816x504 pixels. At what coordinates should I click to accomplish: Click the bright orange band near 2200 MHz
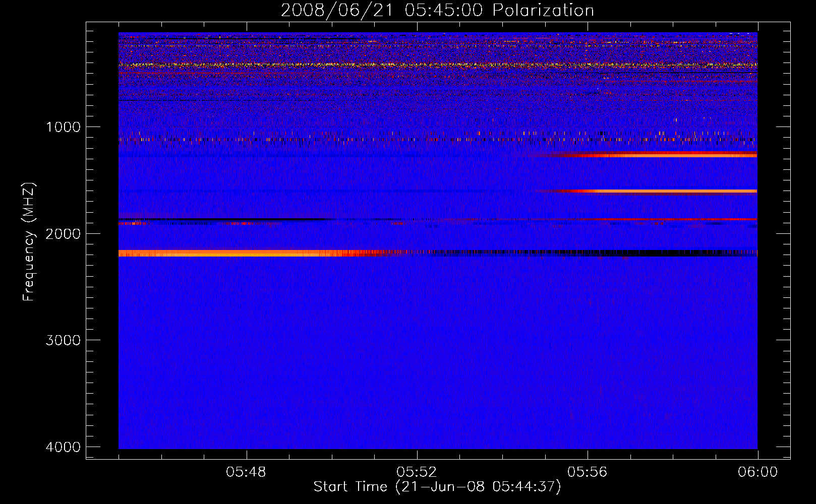click(252, 253)
